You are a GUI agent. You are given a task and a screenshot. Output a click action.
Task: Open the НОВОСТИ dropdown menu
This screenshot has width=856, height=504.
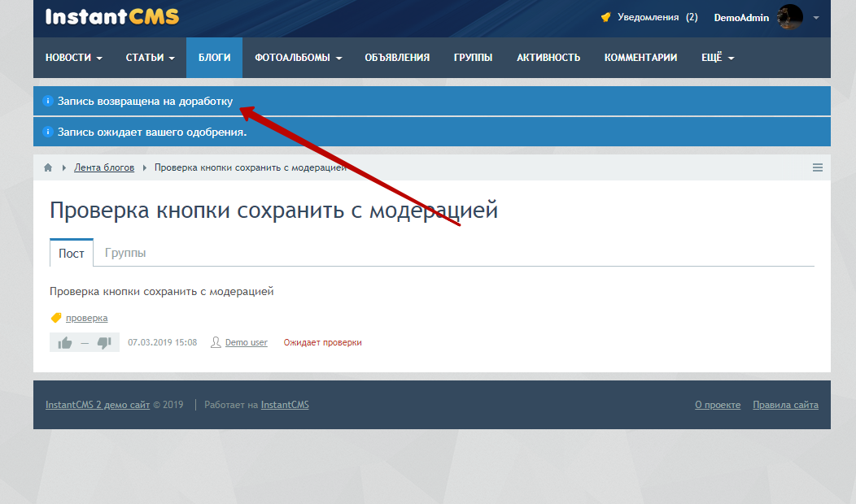(72, 57)
